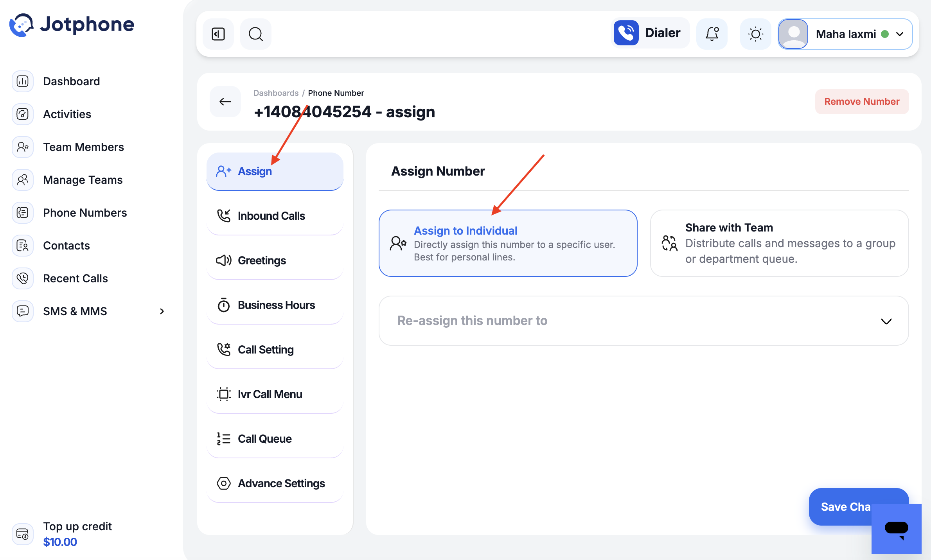Viewport: 931px width, 560px height.
Task: Open the Dialer button label
Action: pos(663,33)
